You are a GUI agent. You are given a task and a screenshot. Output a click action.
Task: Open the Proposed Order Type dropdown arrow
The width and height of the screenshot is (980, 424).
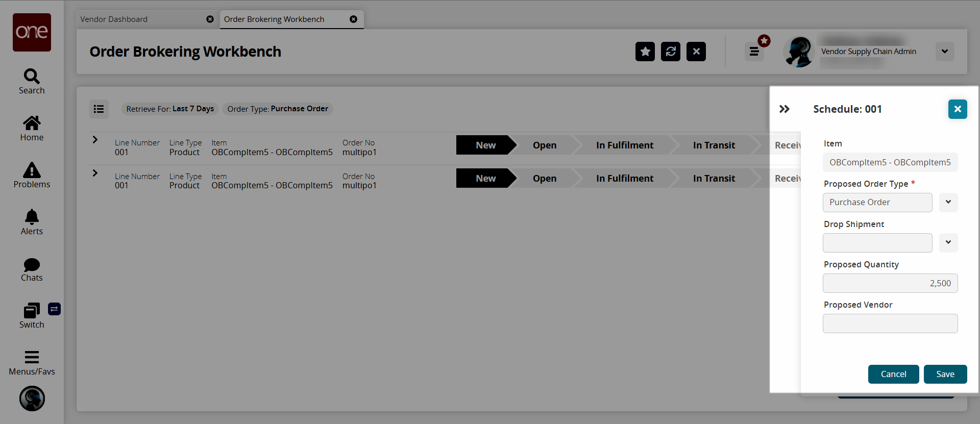[x=948, y=203]
